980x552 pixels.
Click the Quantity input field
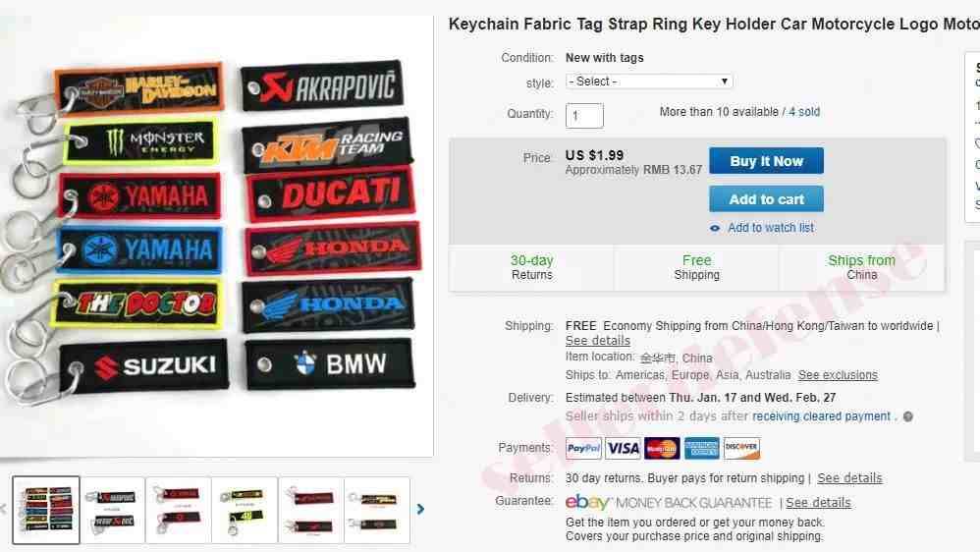[584, 116]
